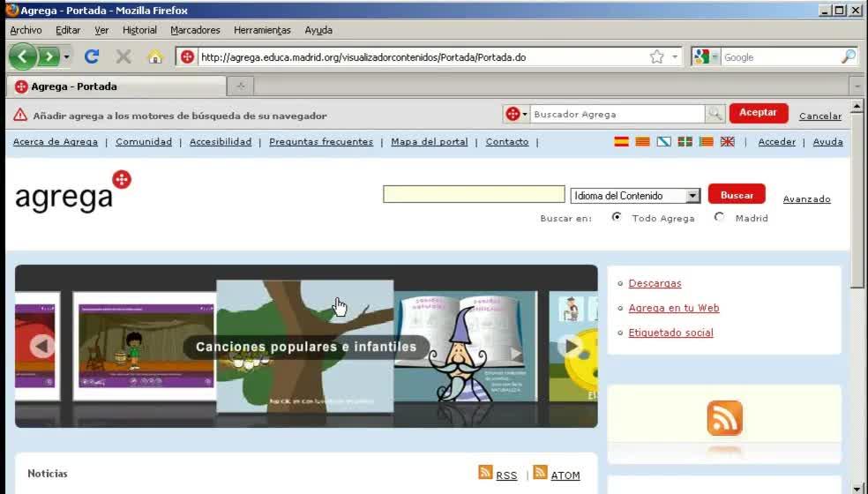
Task: Open the list all tabs dropdown
Action: [x=857, y=86]
